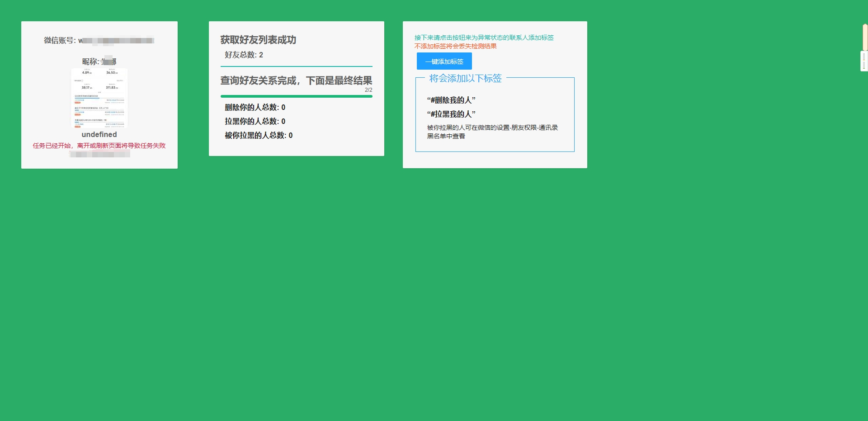Click the white lined side widget at right edge
This screenshot has width=868, height=421.
[864, 61]
